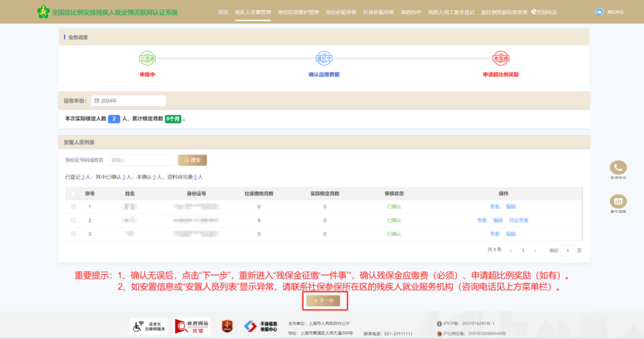
Task: Click the 适老化无障碍服务 footer icon
Action: pyautogui.click(x=148, y=326)
